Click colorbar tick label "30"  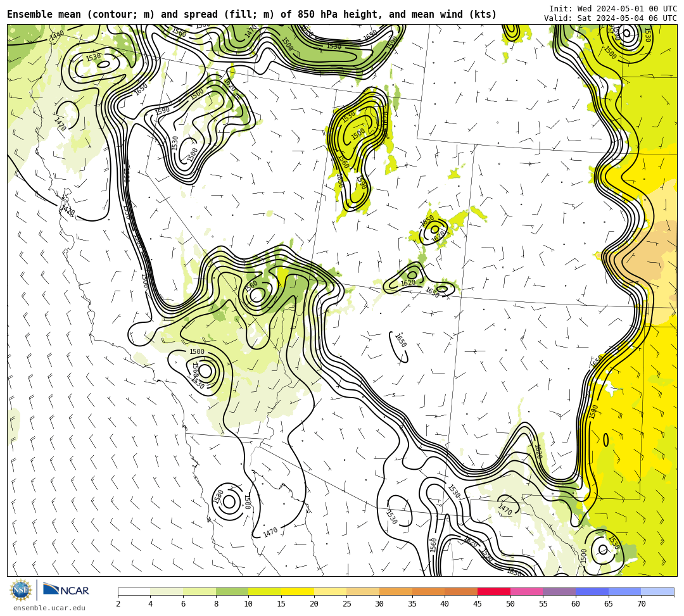[x=379, y=604]
